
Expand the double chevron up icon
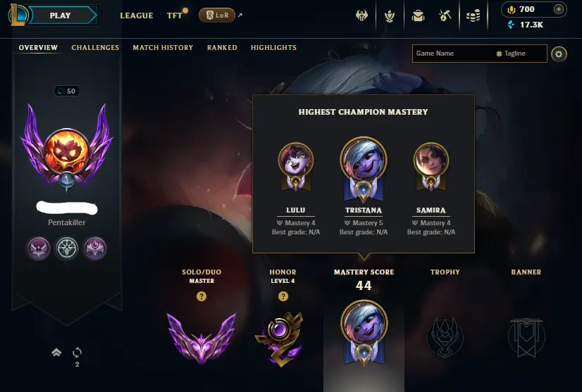(x=56, y=353)
